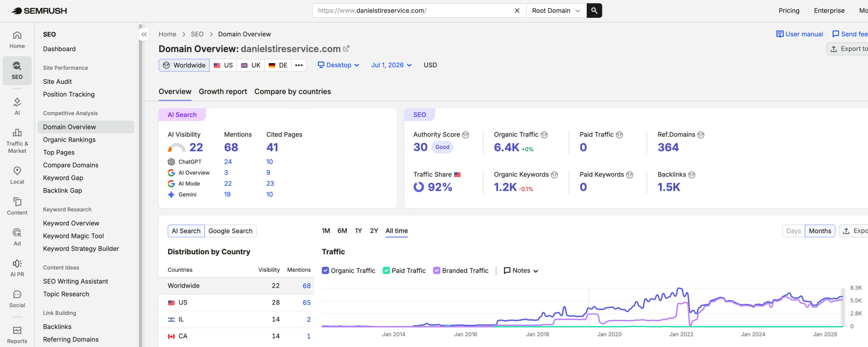The height and width of the screenshot is (347, 868).
Task: Click the magnifier search button
Action: click(594, 11)
